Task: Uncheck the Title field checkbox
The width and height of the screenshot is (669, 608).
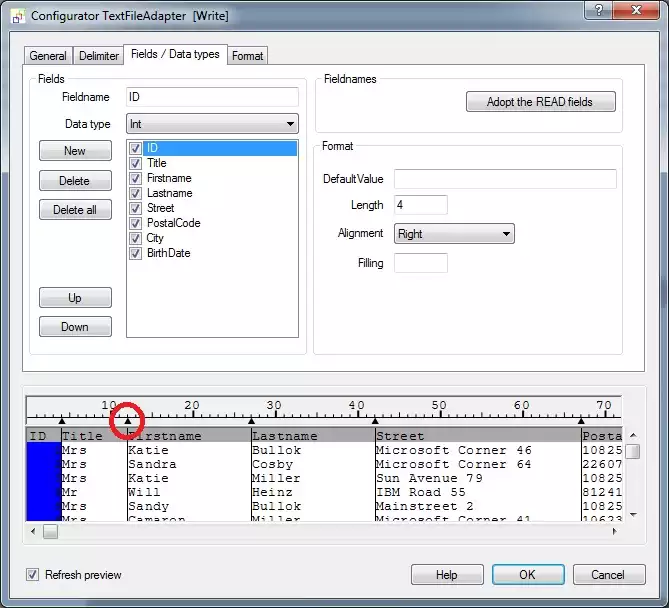Action: tap(136, 163)
